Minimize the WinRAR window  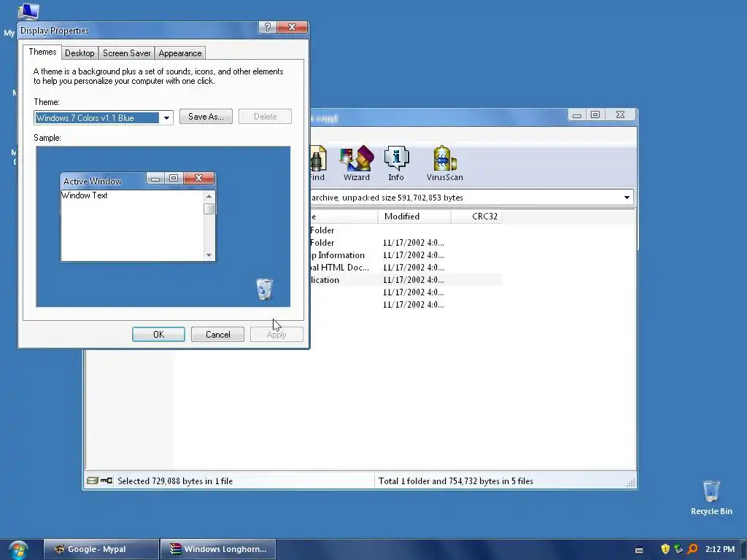coord(577,114)
